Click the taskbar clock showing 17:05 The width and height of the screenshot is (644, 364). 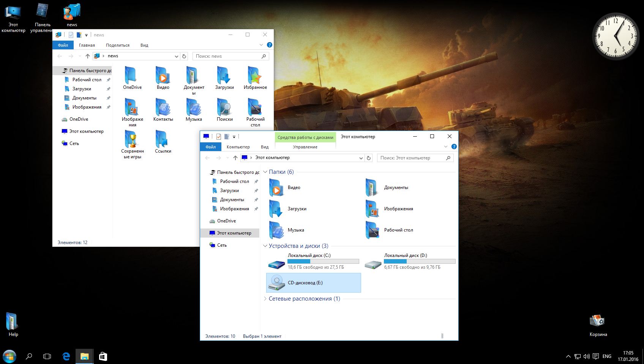pos(628,356)
